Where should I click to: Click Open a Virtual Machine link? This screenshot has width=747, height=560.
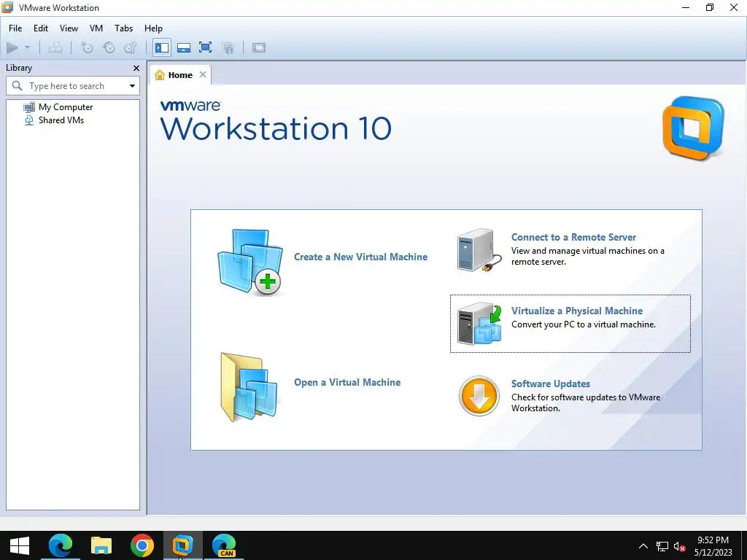pyautogui.click(x=347, y=382)
